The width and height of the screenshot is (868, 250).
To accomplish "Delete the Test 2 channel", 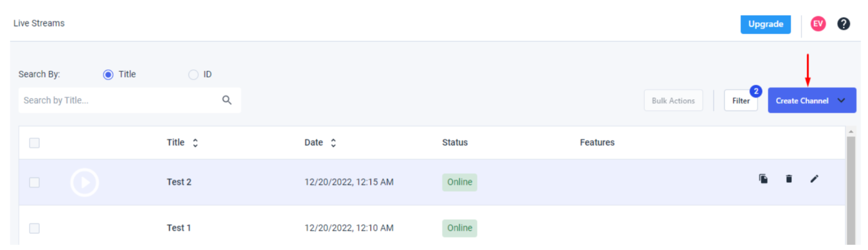I will (x=789, y=179).
